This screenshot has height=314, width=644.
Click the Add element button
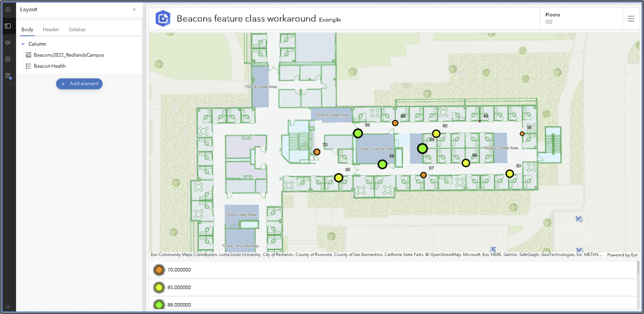79,84
